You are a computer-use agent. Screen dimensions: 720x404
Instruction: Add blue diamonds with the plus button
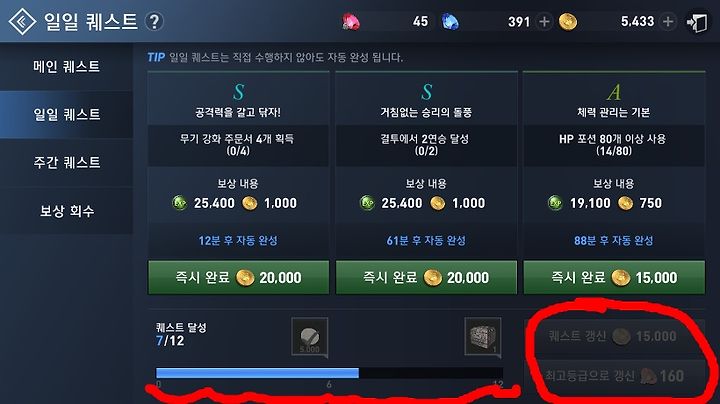coord(544,22)
